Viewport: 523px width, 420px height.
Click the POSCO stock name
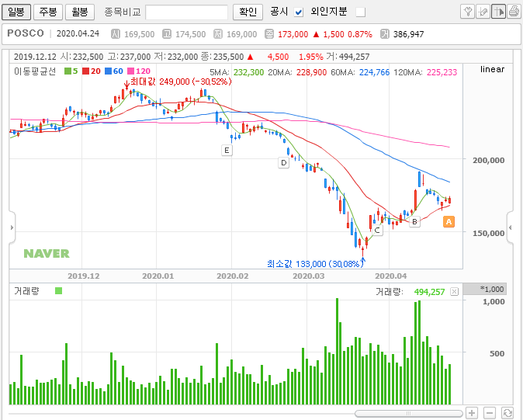(26, 33)
